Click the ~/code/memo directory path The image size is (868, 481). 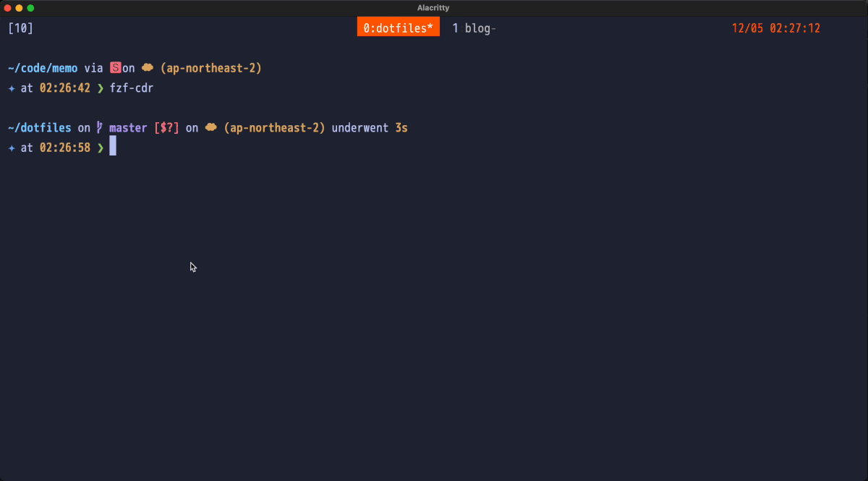43,68
